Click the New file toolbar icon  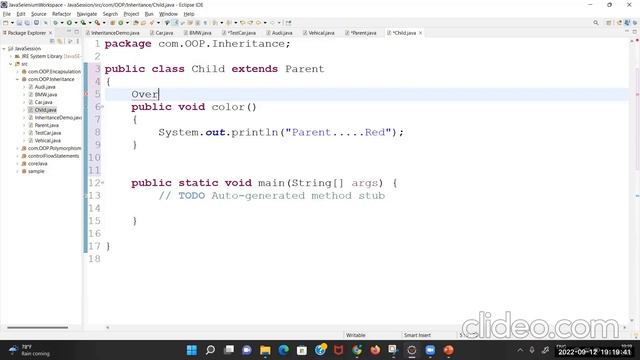(x=6, y=23)
